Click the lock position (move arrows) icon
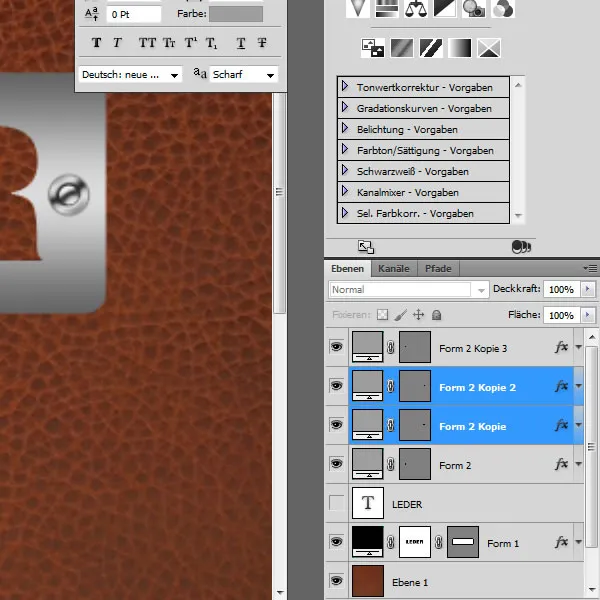This screenshot has width=600, height=600. tap(419, 314)
